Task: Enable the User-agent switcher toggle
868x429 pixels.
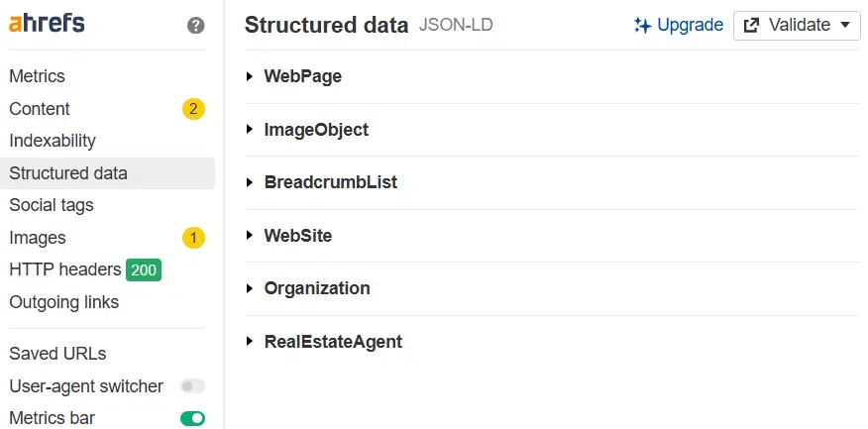Action: (x=192, y=386)
